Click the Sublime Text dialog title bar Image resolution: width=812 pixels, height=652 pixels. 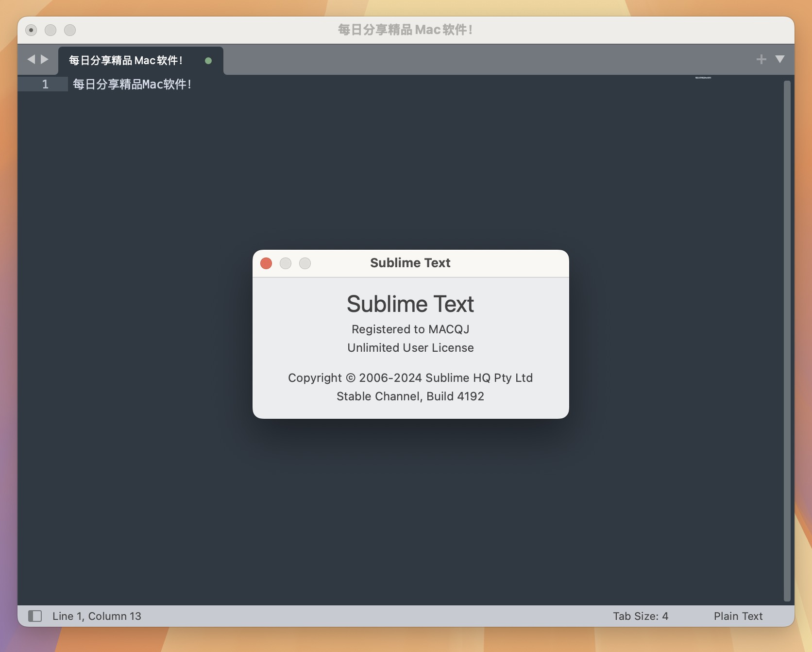410,263
